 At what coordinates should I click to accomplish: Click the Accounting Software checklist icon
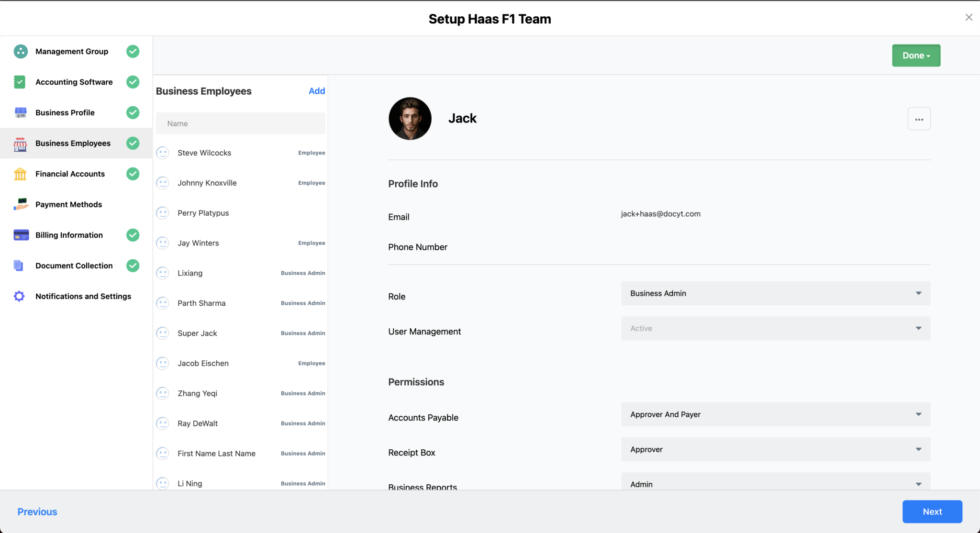click(x=20, y=82)
